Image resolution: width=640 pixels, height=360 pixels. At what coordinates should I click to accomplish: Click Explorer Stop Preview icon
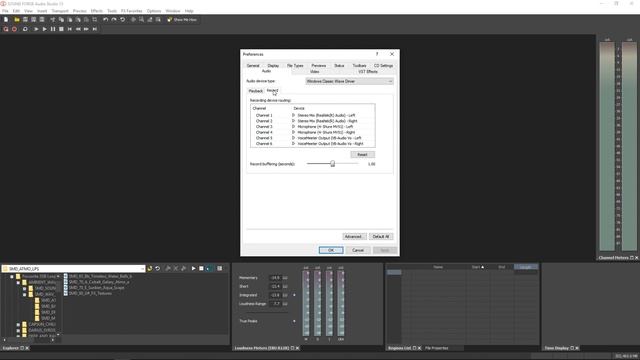coord(201,269)
